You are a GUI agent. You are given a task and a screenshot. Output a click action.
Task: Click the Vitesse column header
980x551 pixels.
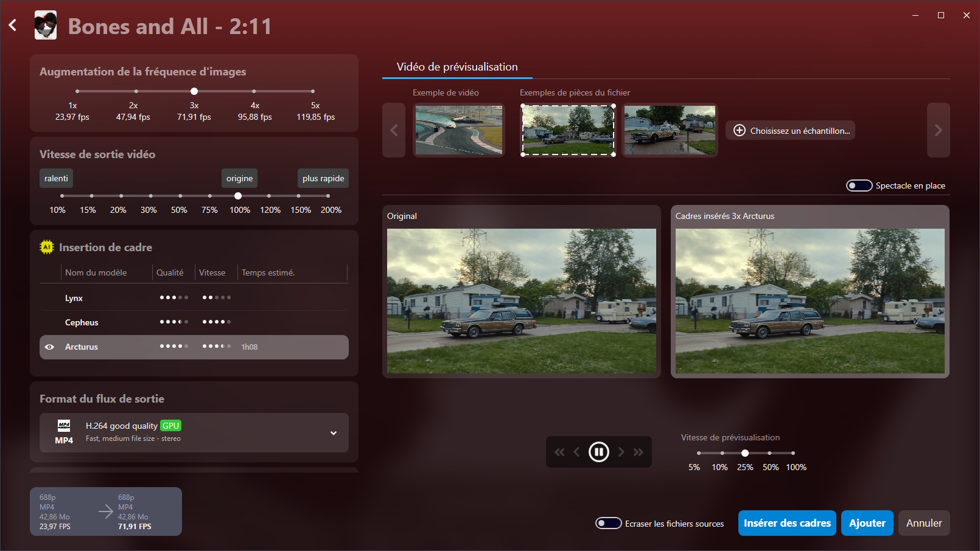[212, 272]
